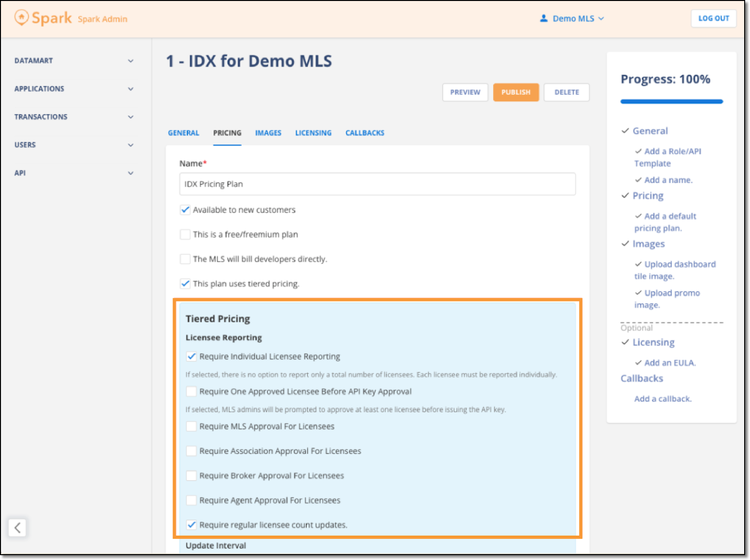The width and height of the screenshot is (750, 560).
Task: Click Add a default pricing plan link
Action: 665,222
